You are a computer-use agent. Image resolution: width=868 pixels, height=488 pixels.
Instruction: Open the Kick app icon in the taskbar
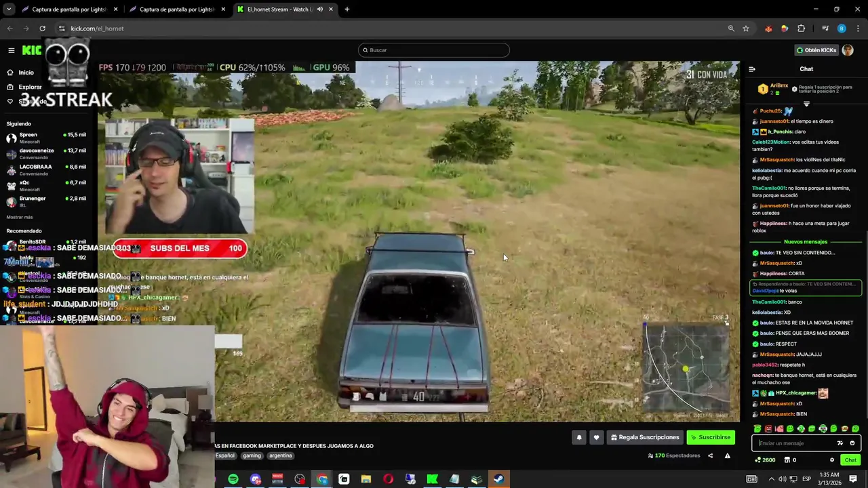tap(432, 479)
